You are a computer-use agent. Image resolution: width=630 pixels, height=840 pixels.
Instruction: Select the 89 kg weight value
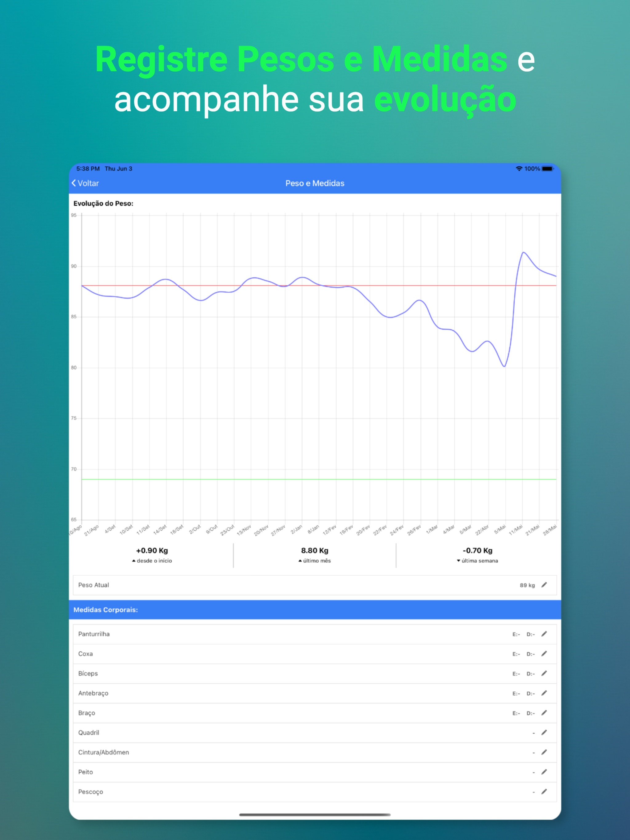(x=527, y=585)
